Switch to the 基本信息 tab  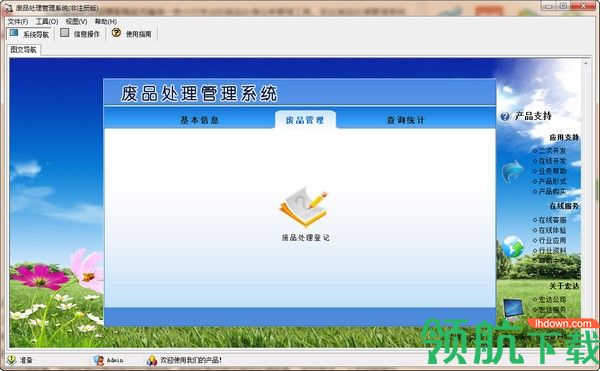[x=199, y=120]
